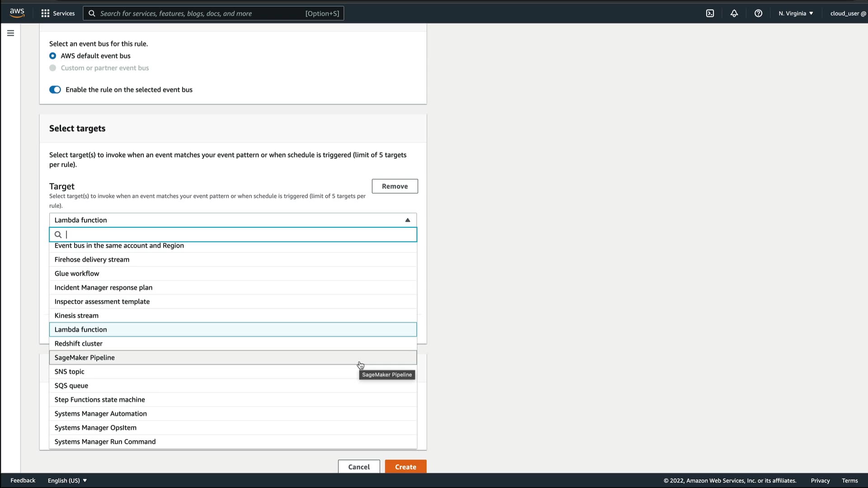Click the magnifier icon in target filter
The height and width of the screenshot is (488, 868).
click(58, 235)
